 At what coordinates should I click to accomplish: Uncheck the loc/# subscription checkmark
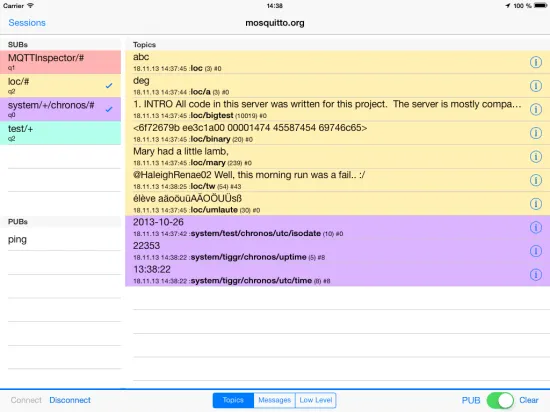109,86
